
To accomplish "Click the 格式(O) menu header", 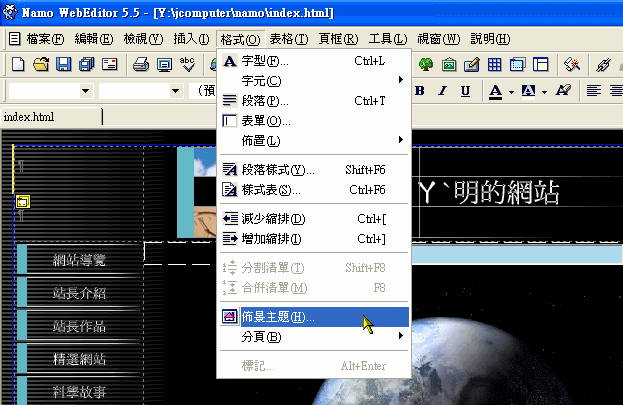I will click(x=240, y=39).
